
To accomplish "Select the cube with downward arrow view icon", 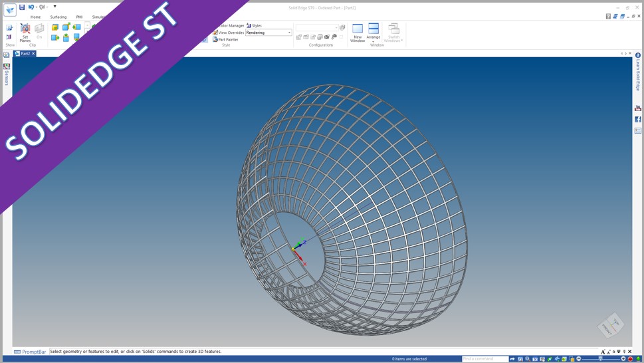I will [76, 38].
